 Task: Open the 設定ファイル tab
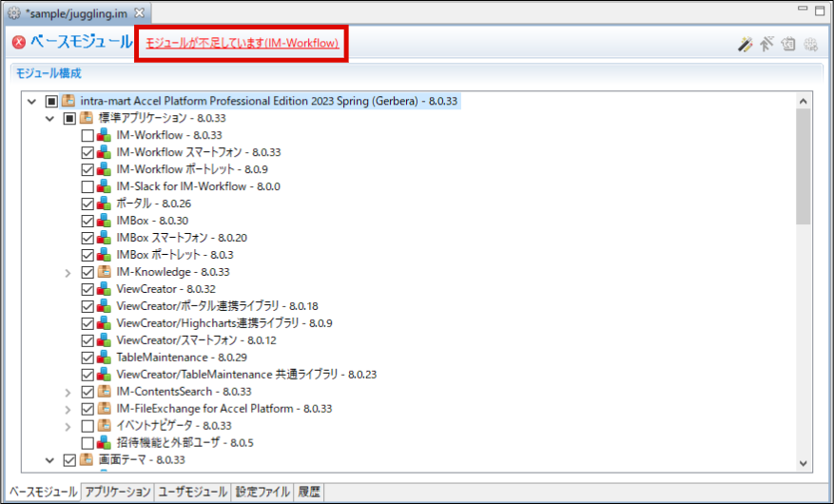pyautogui.click(x=262, y=492)
